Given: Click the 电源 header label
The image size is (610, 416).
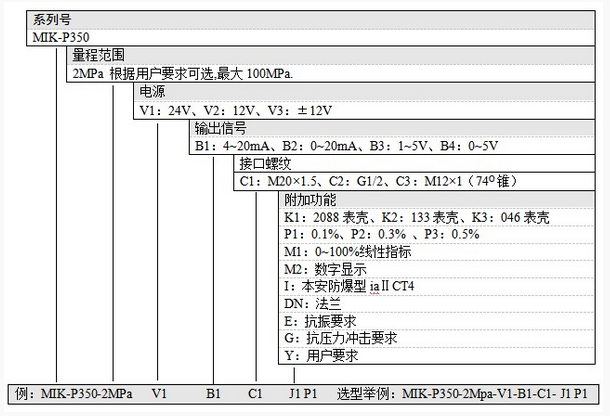Looking at the screenshot, I should pos(151,92).
